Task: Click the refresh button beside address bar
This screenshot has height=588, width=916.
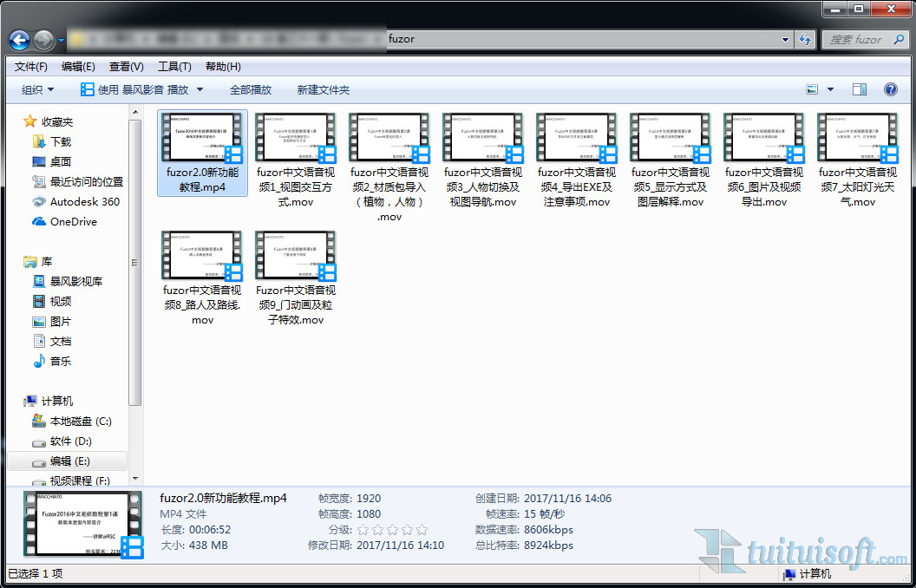Action: pos(806,40)
